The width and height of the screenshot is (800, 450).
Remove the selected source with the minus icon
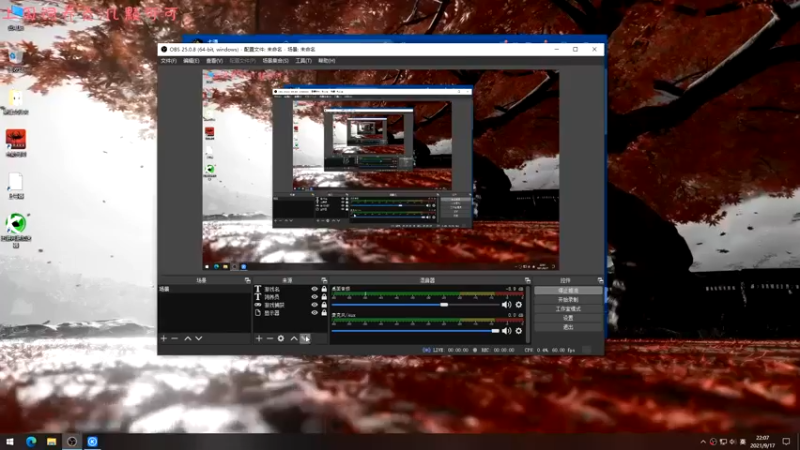click(270, 339)
